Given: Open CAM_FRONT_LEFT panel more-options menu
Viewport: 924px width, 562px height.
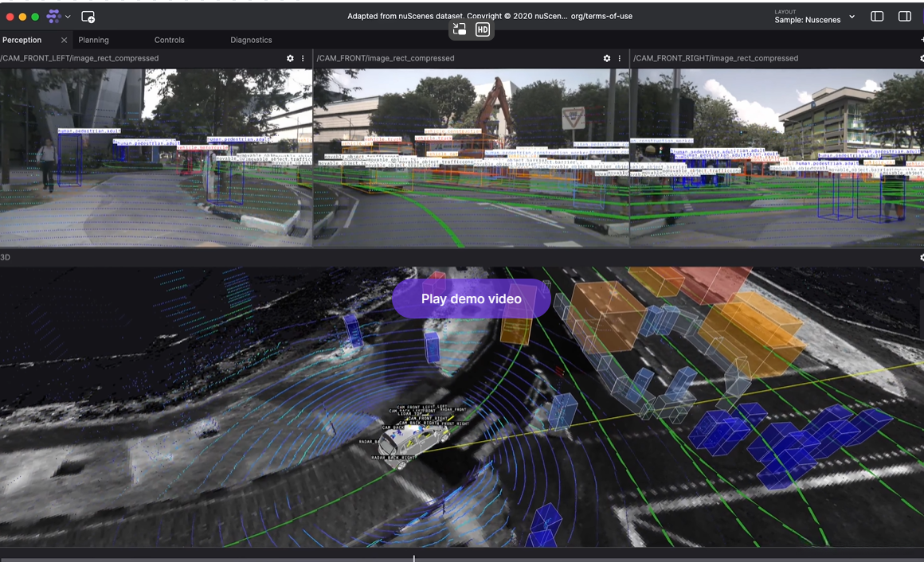Looking at the screenshot, I should click(303, 58).
